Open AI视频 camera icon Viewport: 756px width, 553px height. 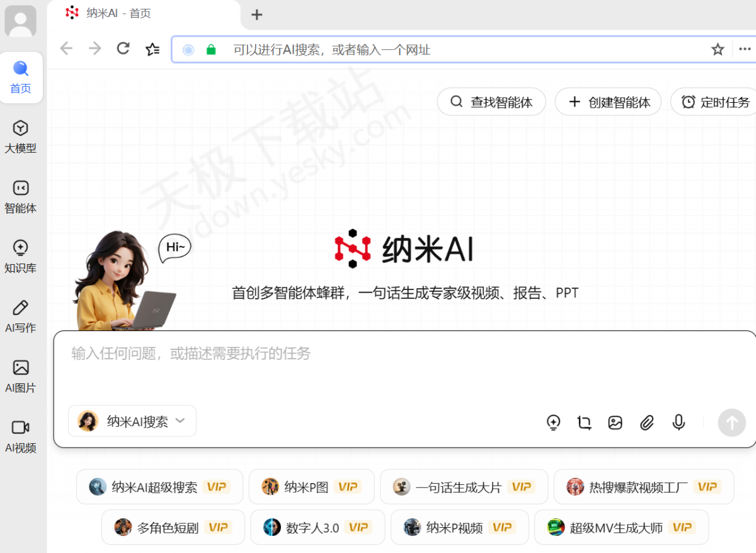20,429
